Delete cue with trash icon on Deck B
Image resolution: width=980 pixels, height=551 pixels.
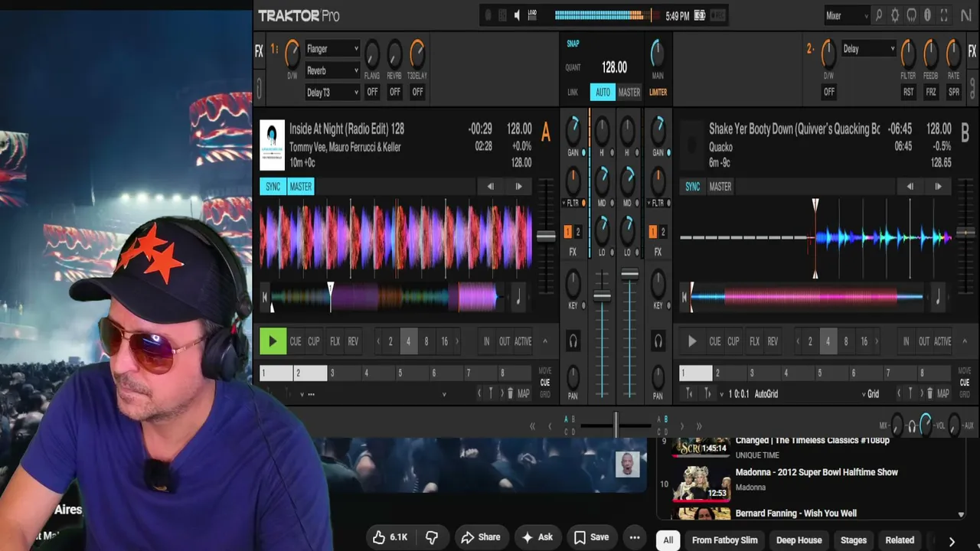[930, 393]
